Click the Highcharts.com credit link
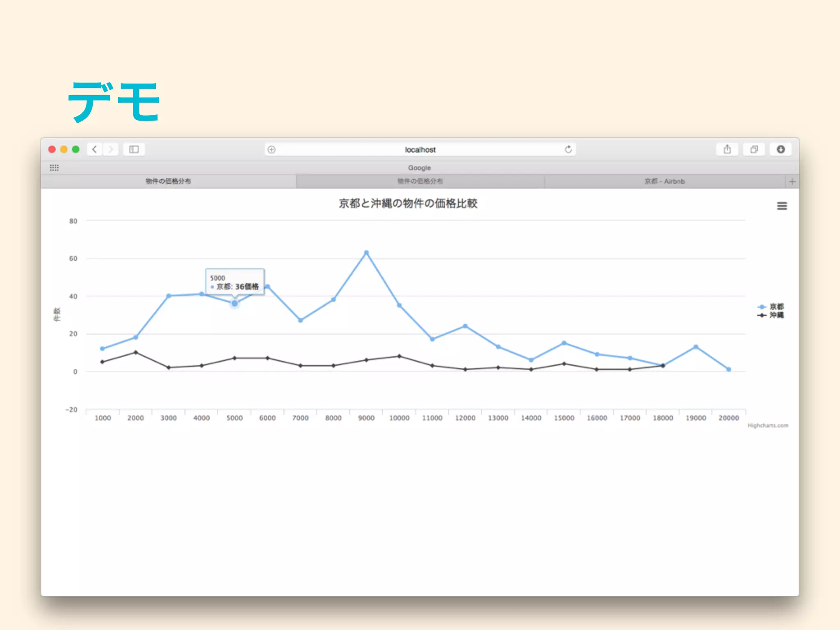The width and height of the screenshot is (840, 630). tap(768, 425)
